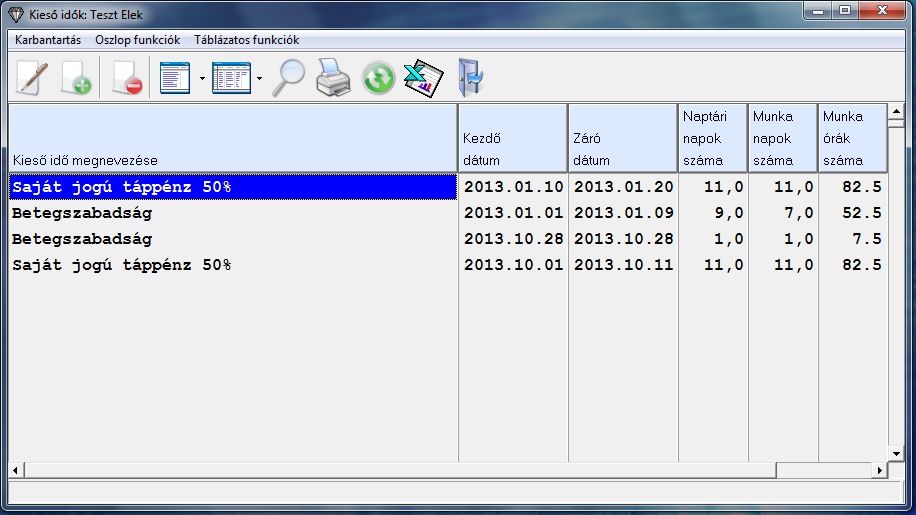Select the first Betegszabadság row
This screenshot has width=916, height=515.
[x=232, y=213]
